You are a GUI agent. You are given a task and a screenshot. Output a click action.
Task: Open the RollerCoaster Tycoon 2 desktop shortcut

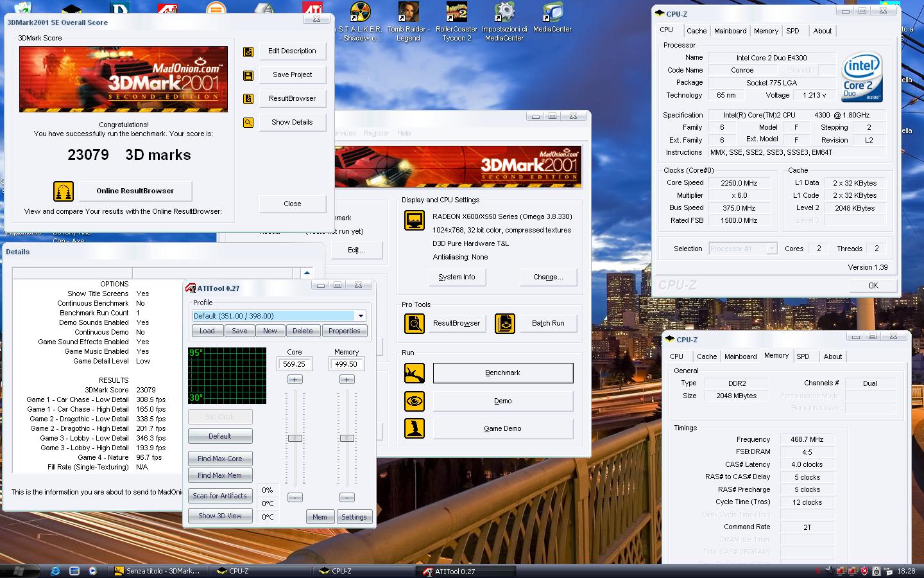pyautogui.click(x=456, y=22)
